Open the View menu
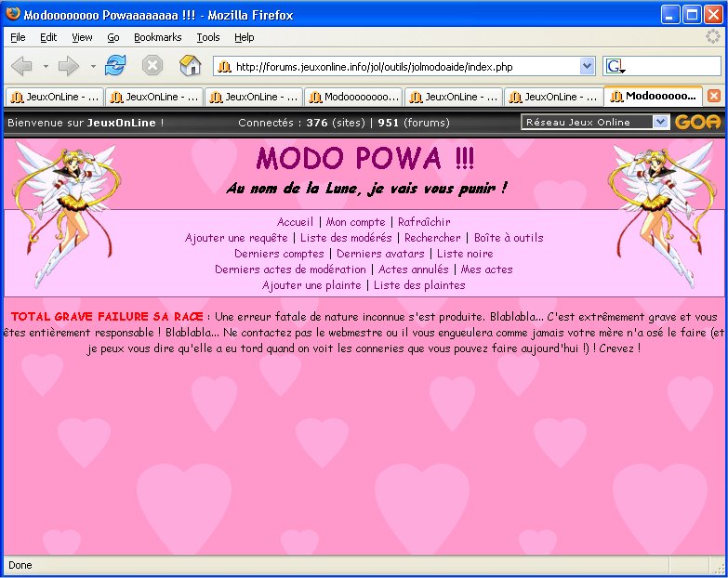Screen dimensions: 728x578 [x=82, y=37]
